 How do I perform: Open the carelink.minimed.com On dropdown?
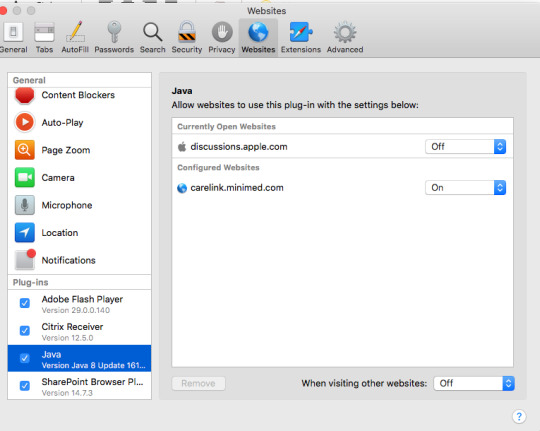pyautogui.click(x=465, y=188)
